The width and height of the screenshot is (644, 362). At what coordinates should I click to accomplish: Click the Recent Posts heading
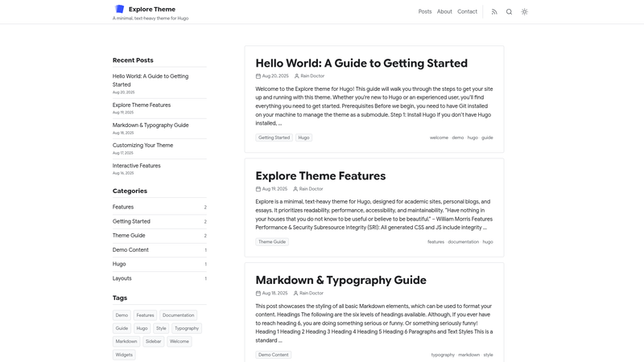point(133,60)
